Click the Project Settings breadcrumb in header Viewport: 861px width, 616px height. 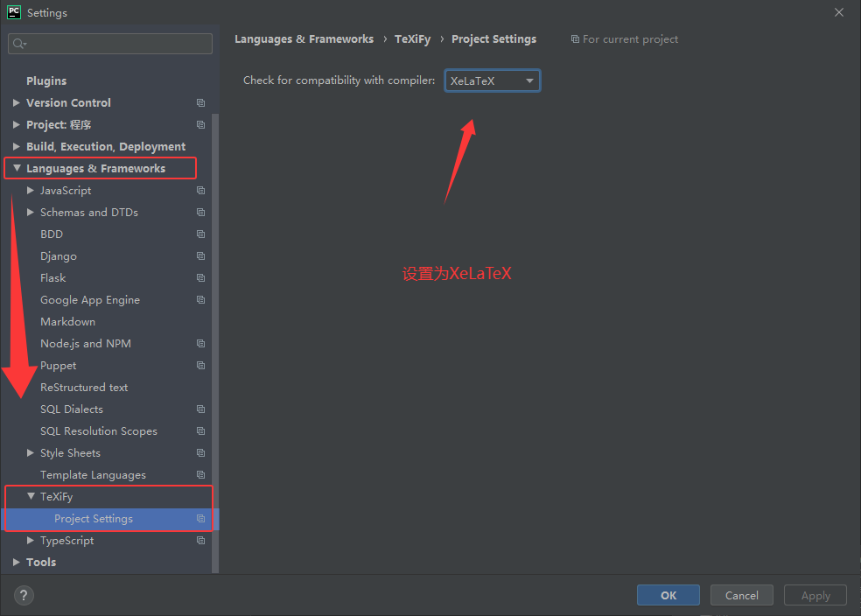pos(493,39)
